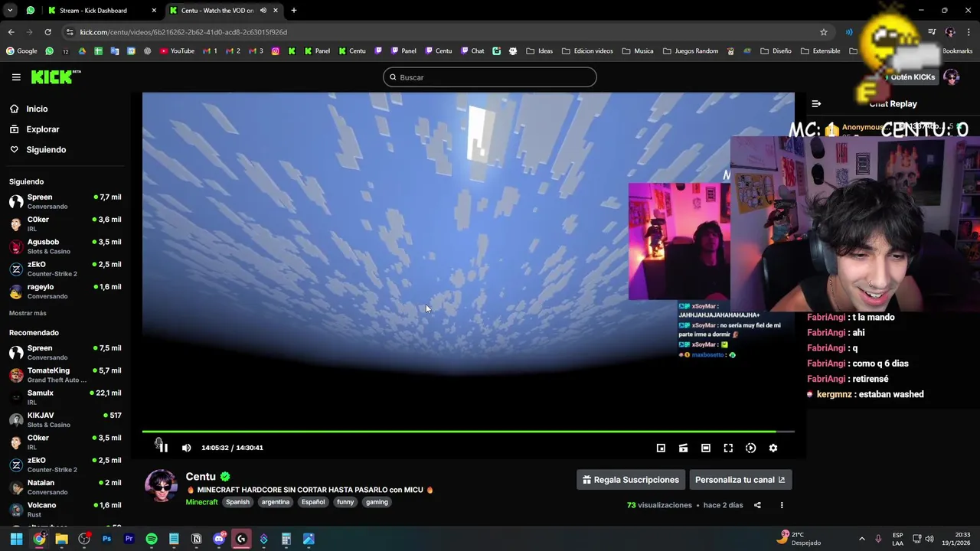
Task: Collapse the Chat Replay panel
Action: (x=816, y=103)
